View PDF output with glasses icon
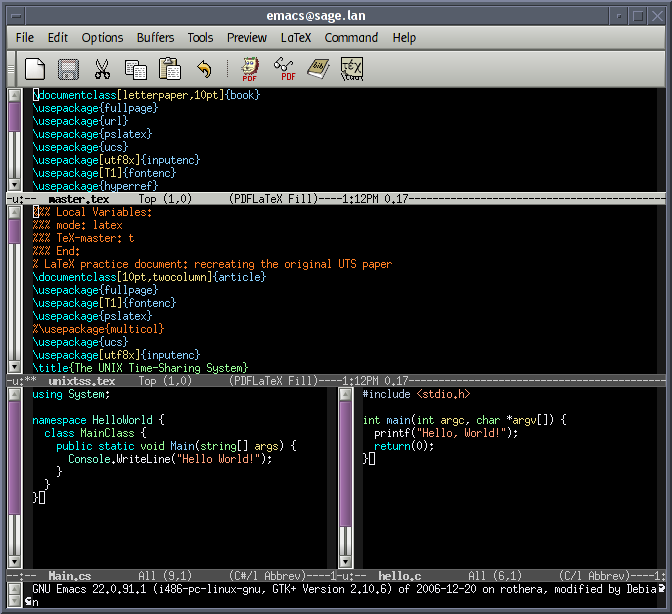 click(285, 69)
